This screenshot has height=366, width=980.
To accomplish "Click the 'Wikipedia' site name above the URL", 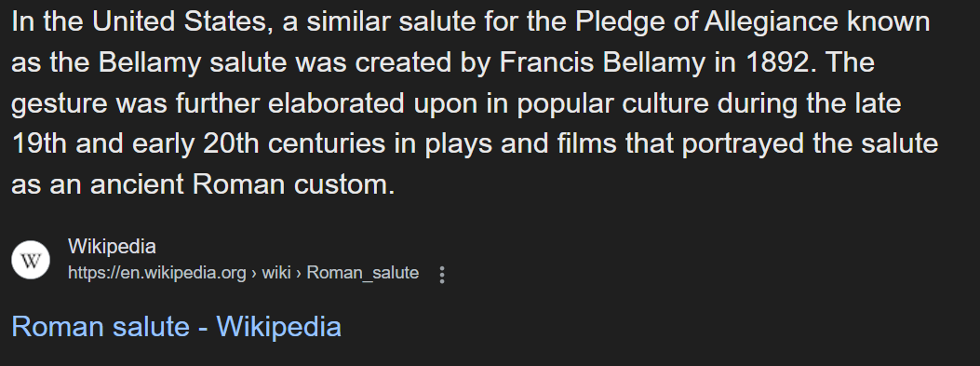I will click(112, 247).
